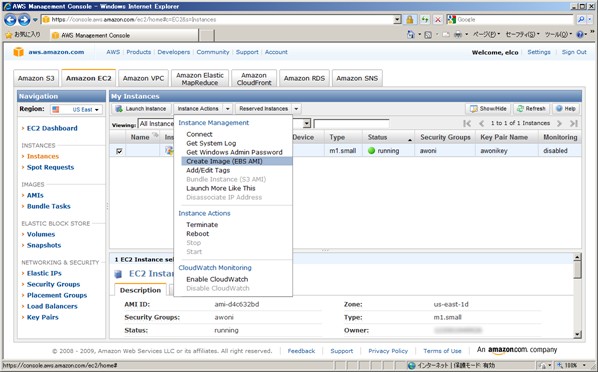Click the browser refresh icon
This screenshot has width=598, height=372.
[x=424, y=19]
